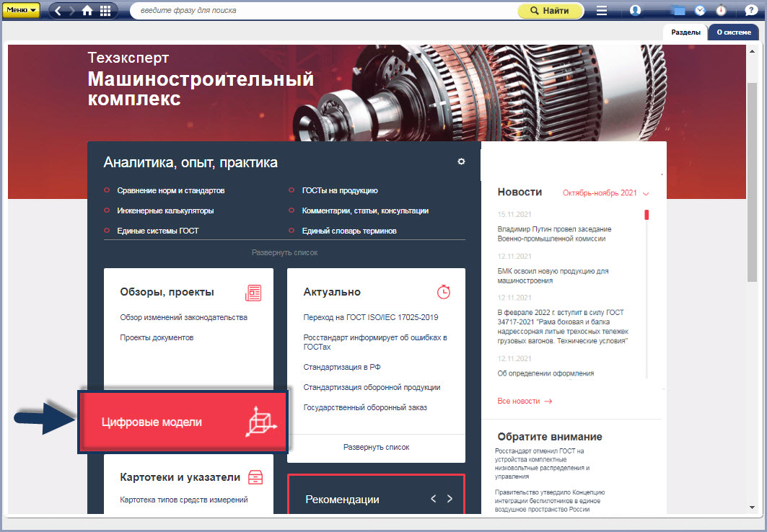The image size is (767, 532).
Task: Expand the Аналитика list via Развернуть список
Action: (285, 252)
